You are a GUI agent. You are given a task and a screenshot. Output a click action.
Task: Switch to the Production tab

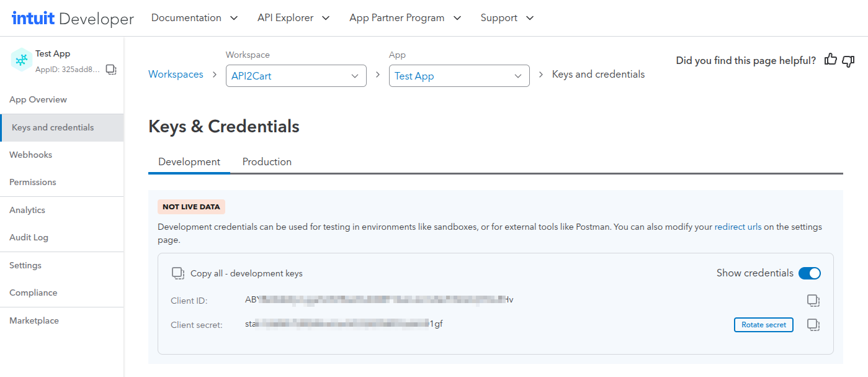pyautogui.click(x=267, y=161)
